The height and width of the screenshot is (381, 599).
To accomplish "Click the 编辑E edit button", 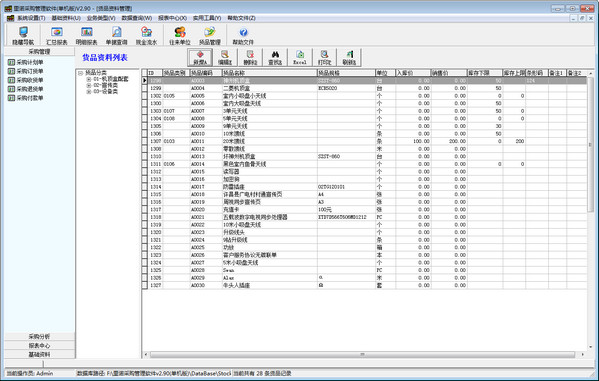I will point(225,57).
